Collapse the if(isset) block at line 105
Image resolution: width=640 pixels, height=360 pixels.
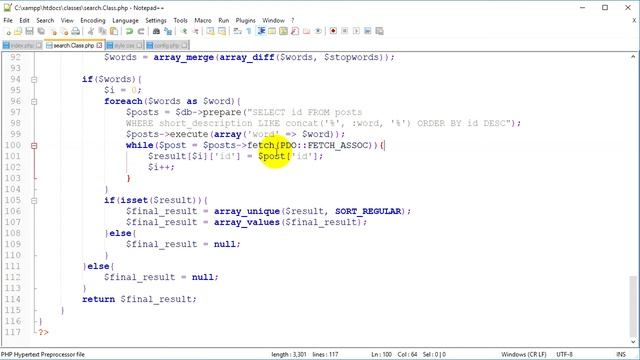click(34, 201)
